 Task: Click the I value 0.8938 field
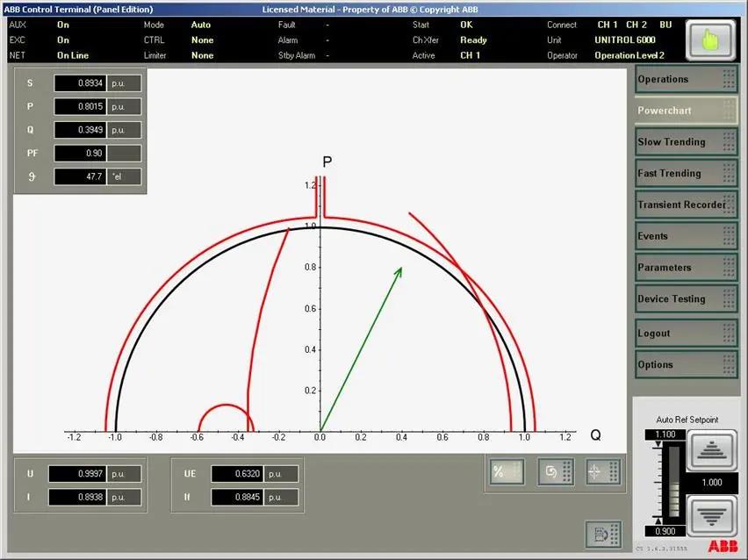(x=78, y=497)
